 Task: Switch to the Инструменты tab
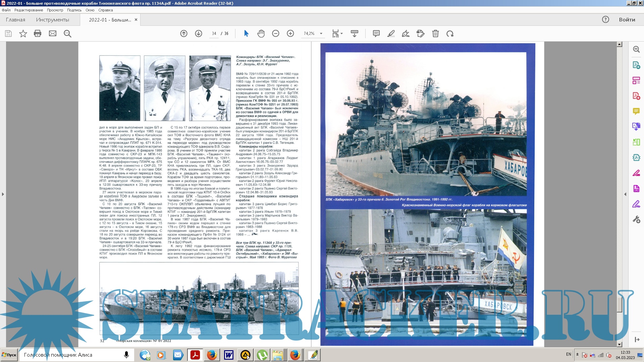(x=53, y=20)
